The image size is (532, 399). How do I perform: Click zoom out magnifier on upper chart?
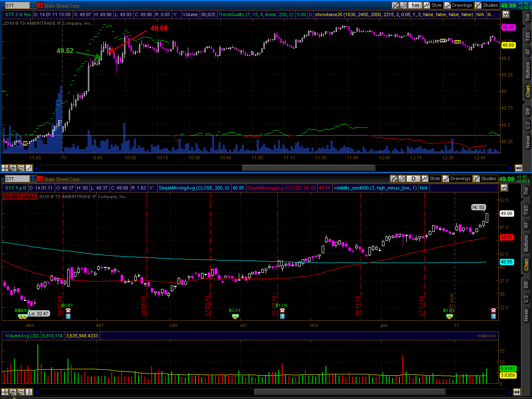coord(21,168)
